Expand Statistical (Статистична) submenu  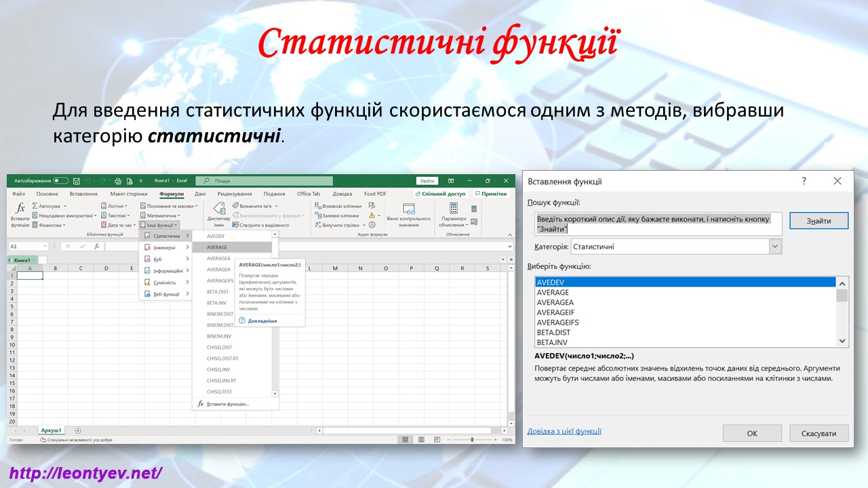[x=165, y=236]
